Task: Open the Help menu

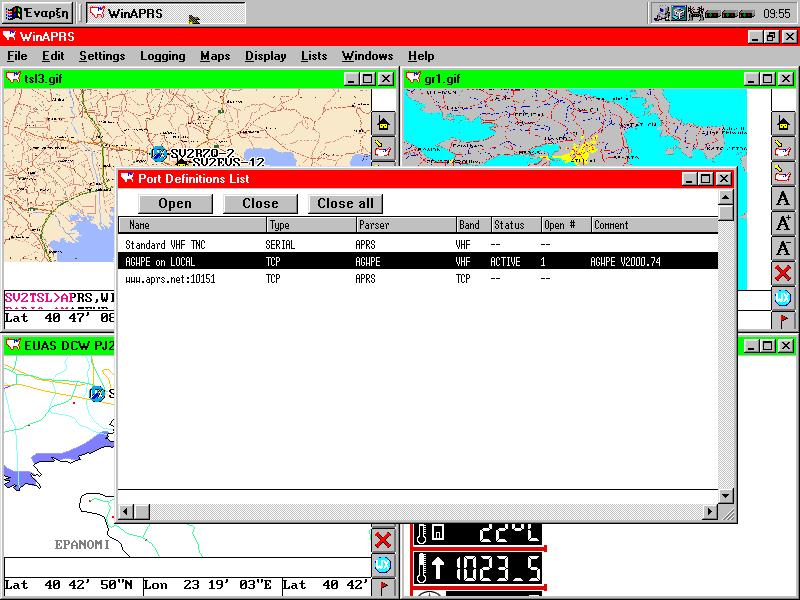Action: pos(421,56)
